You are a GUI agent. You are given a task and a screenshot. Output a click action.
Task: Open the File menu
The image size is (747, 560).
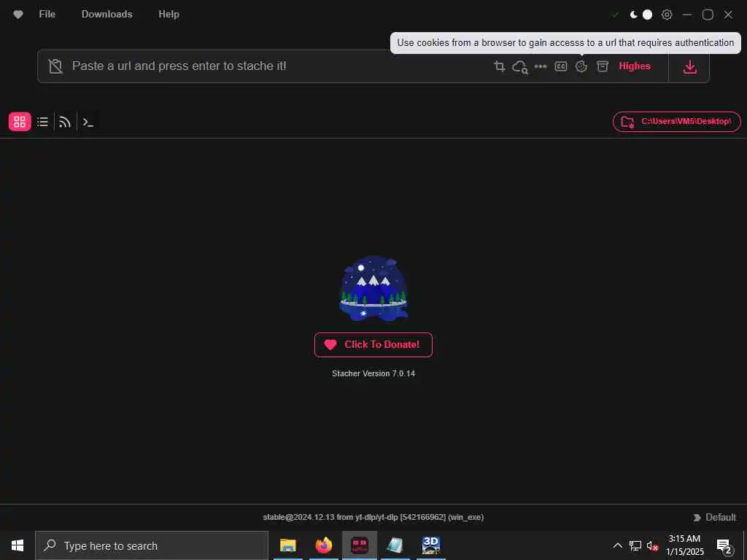[47, 15]
